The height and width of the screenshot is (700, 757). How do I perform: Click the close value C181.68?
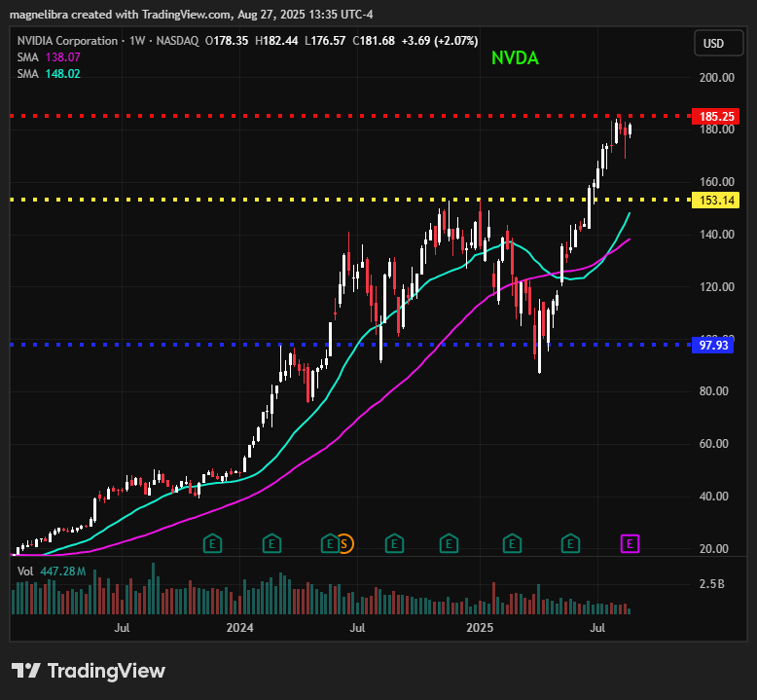[374, 41]
